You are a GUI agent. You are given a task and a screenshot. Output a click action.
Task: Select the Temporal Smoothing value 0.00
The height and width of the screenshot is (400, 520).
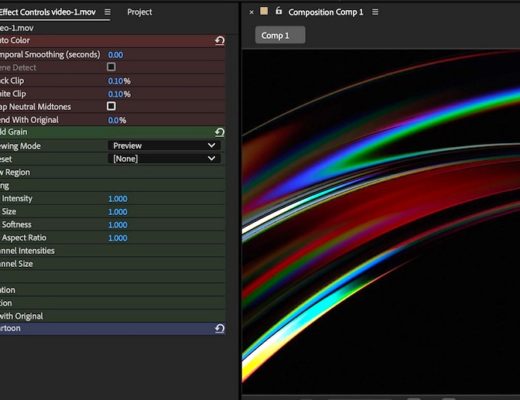(115, 55)
